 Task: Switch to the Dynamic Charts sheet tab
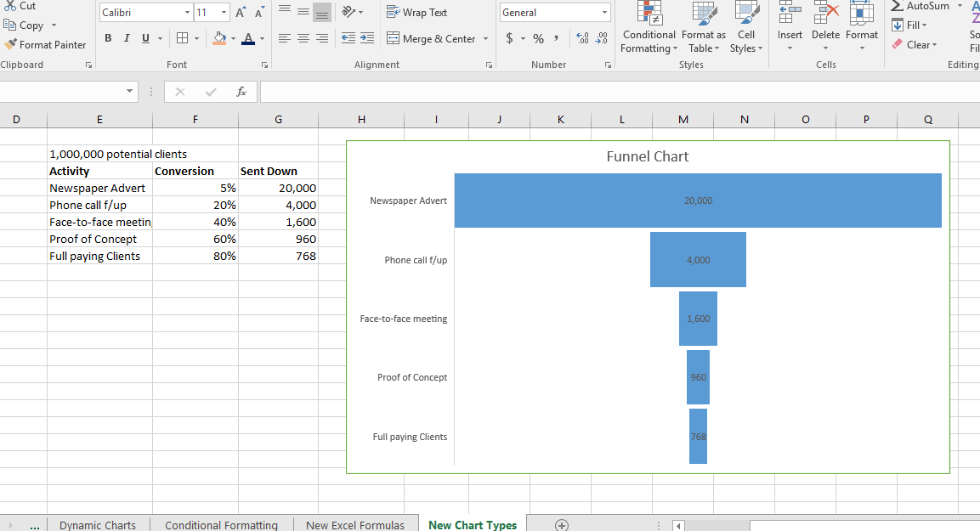coord(96,524)
